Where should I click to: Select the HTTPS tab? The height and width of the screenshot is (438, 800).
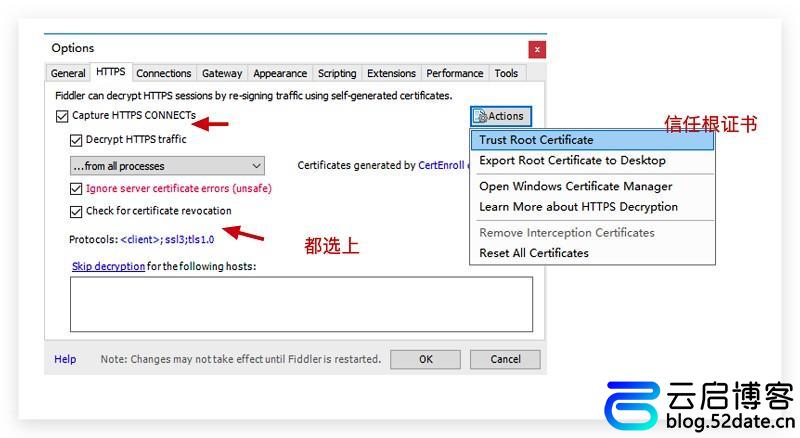(111, 72)
